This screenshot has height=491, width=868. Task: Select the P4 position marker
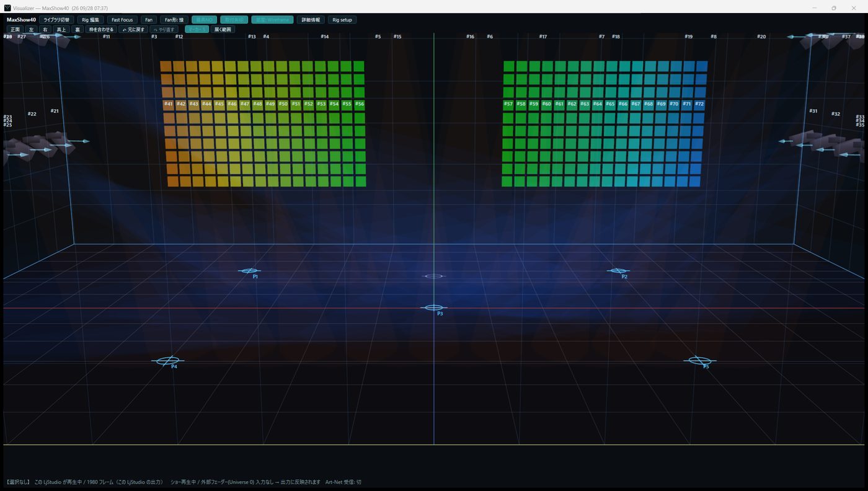(167, 360)
